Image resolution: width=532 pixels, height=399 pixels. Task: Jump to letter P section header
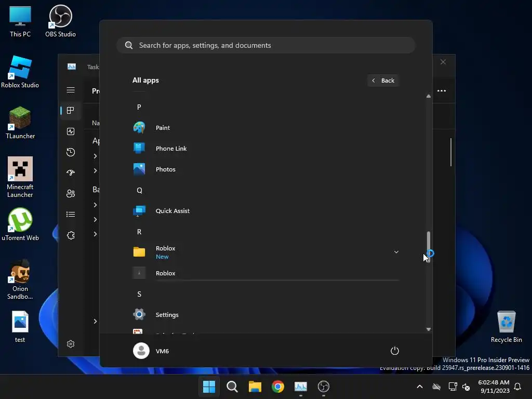click(x=139, y=107)
